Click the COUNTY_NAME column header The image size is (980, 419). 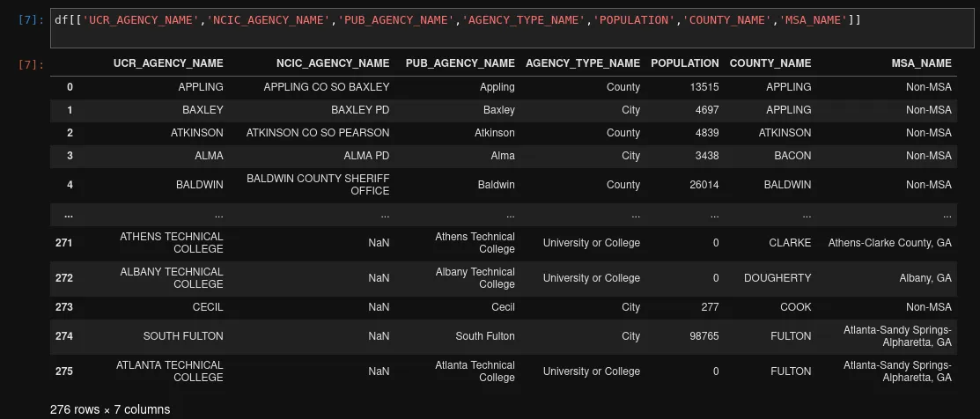(x=770, y=63)
